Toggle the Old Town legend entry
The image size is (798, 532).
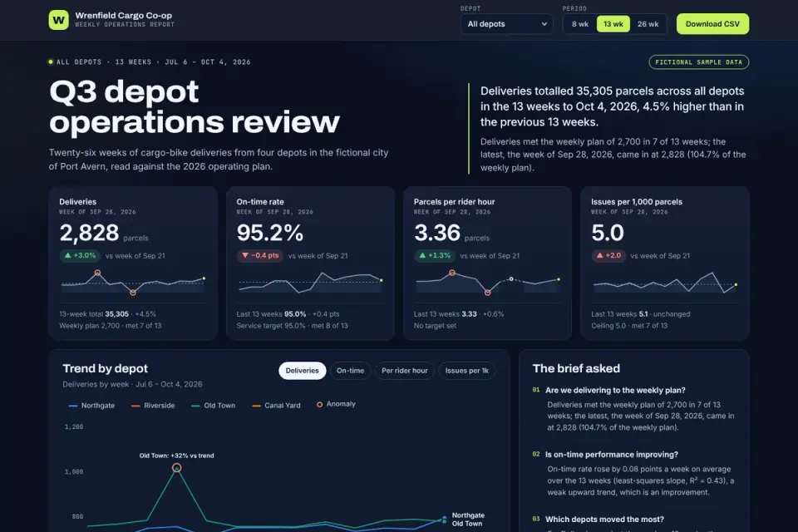214,406
